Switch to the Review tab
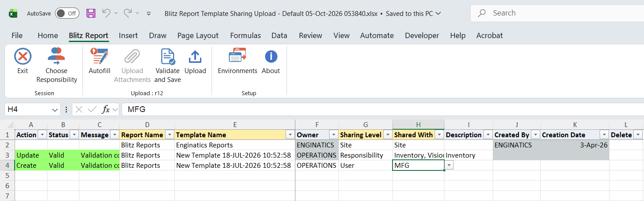 [x=310, y=35]
